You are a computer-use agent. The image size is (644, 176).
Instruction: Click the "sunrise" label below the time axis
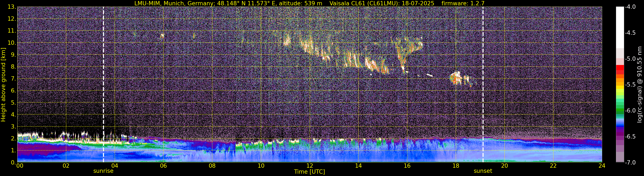coord(103,171)
